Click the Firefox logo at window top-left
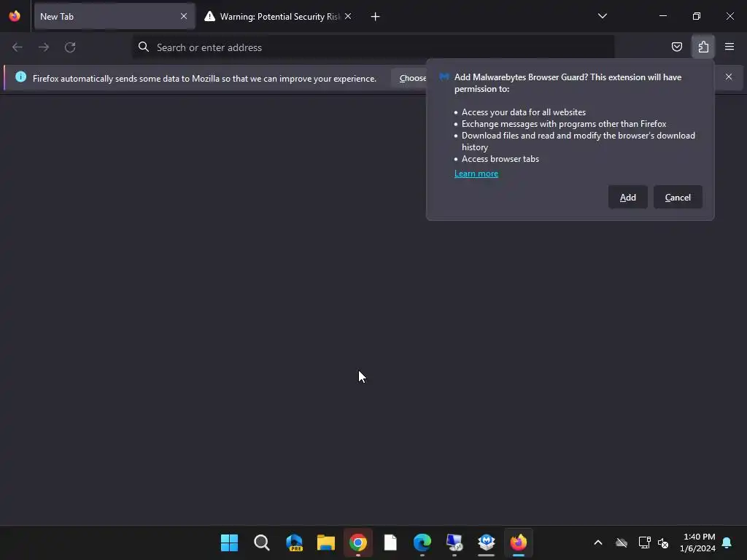747x560 pixels. pyautogui.click(x=15, y=16)
